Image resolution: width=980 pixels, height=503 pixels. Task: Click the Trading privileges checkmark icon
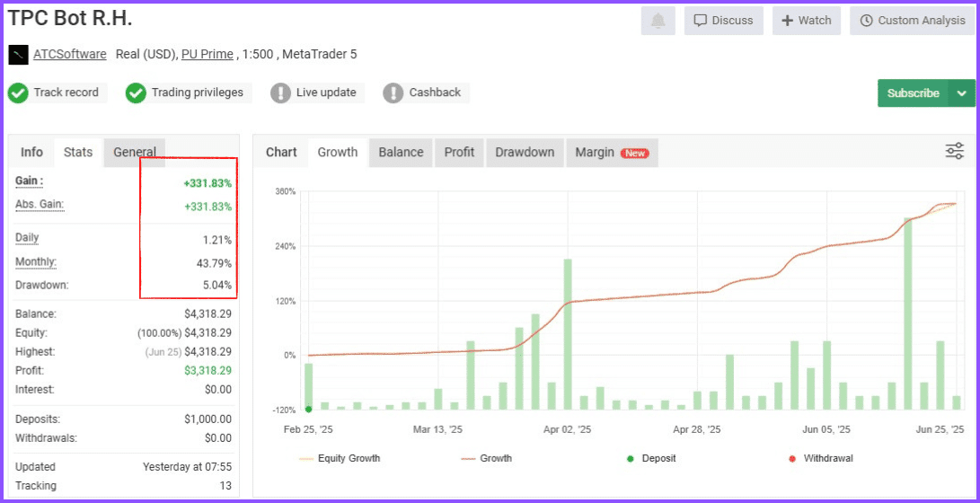pos(136,93)
